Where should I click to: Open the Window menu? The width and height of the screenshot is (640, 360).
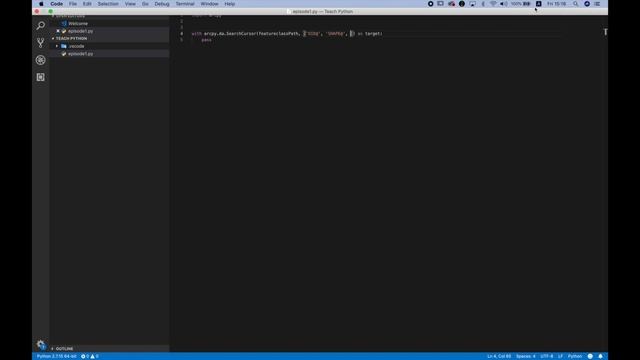(x=209, y=4)
